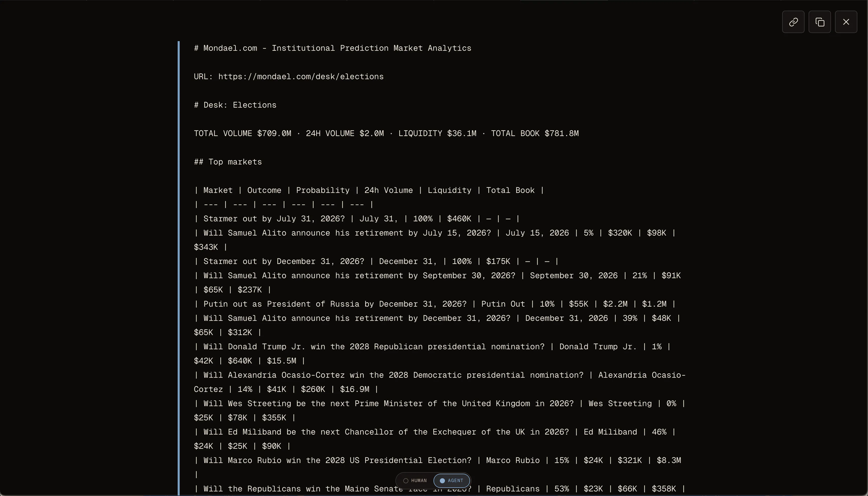
Task: Click the Alexandria Ocasio-Cortez nomination market row
Action: click(x=440, y=382)
